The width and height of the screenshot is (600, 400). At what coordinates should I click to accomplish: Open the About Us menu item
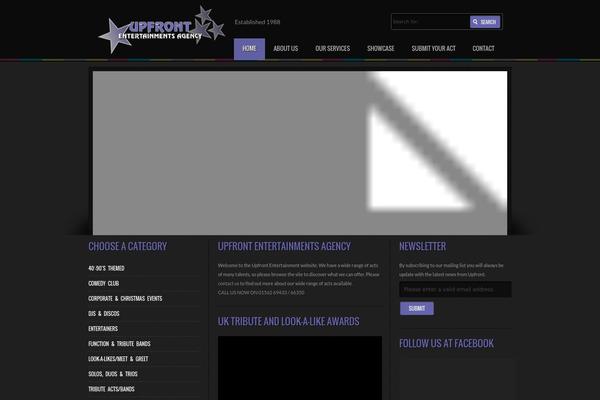click(285, 49)
